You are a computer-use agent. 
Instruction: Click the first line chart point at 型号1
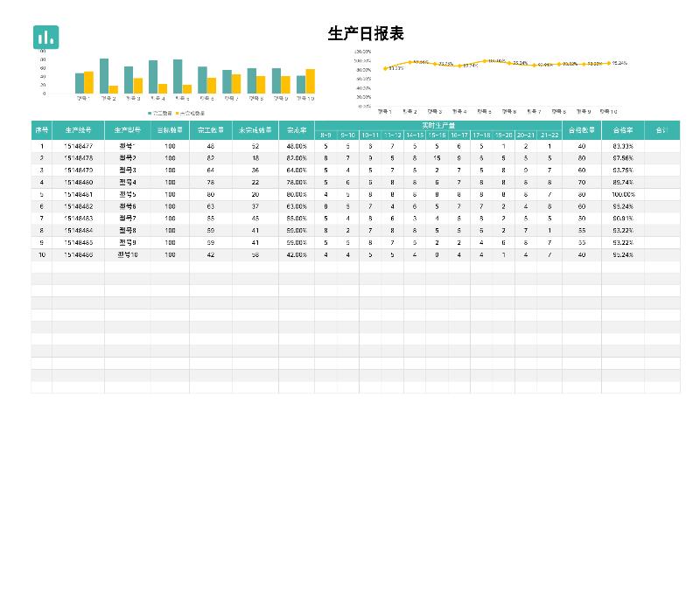385,69
